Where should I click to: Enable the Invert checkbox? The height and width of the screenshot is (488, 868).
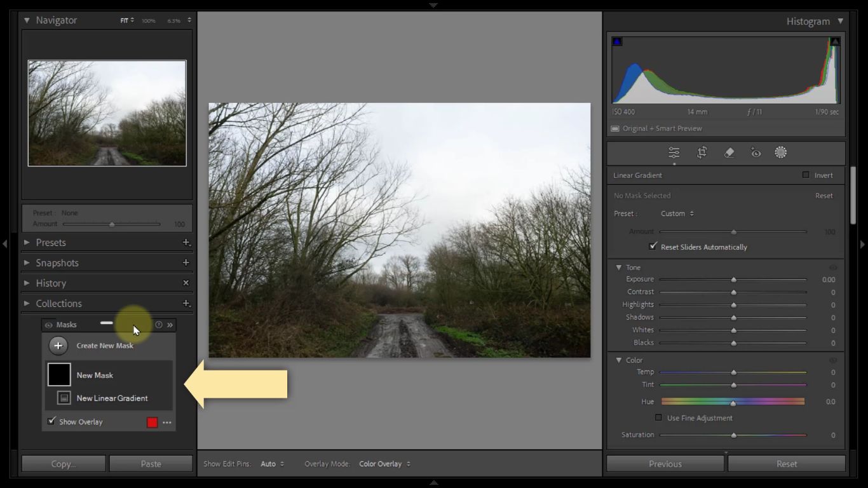pos(806,175)
